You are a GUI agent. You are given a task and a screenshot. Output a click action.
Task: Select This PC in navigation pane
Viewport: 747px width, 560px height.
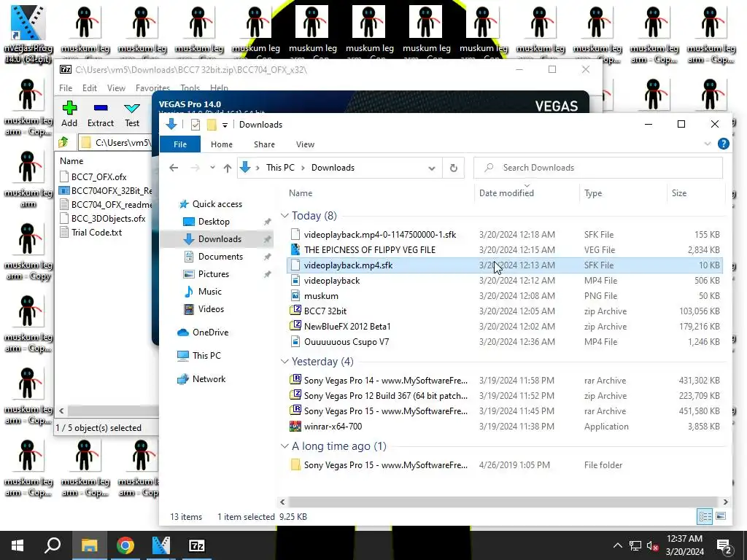coord(206,356)
